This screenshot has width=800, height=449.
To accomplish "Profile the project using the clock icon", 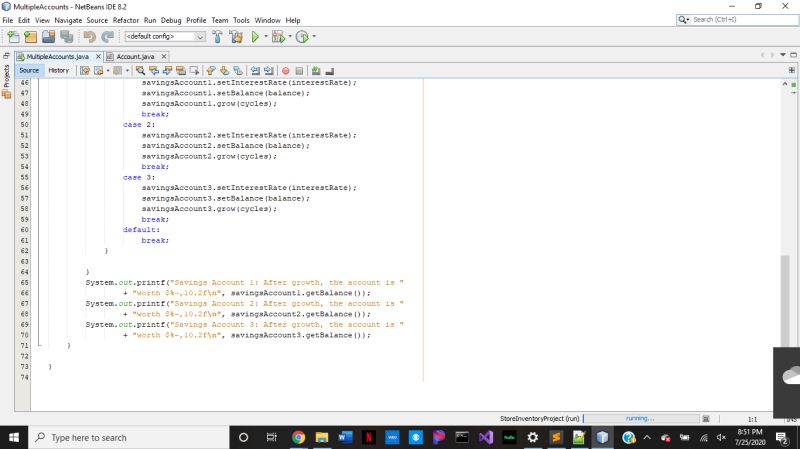I will tap(302, 37).
